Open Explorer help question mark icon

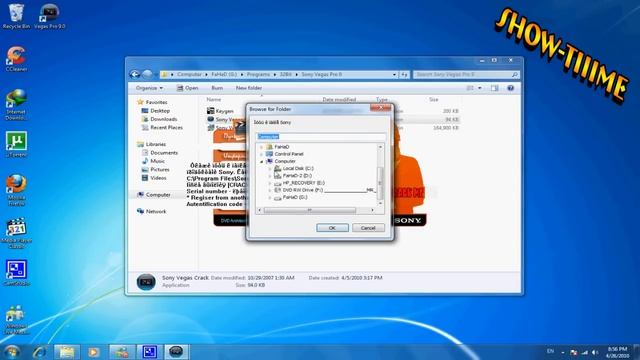tap(511, 88)
